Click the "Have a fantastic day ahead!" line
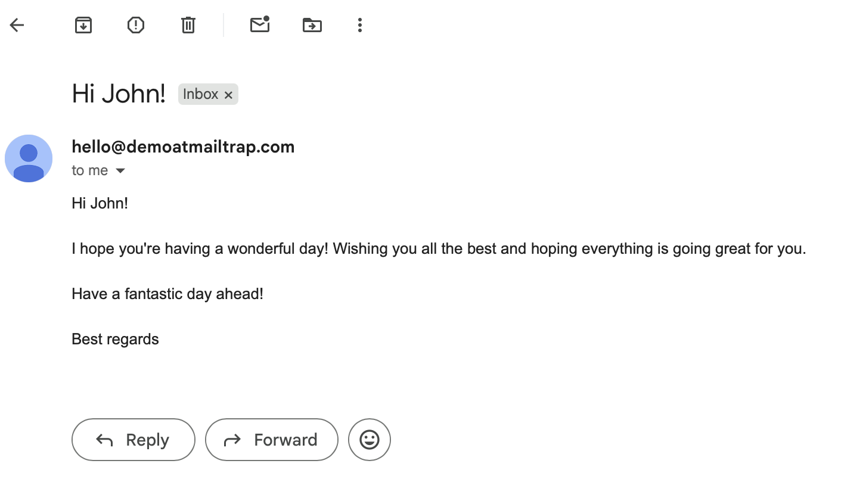Screen dimensions: 863x504 [x=167, y=294]
